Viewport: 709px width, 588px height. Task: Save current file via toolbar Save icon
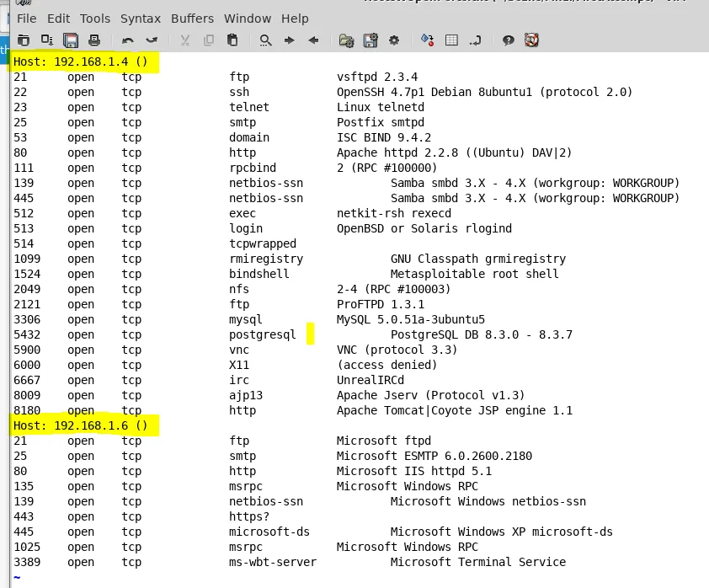pyautogui.click(x=47, y=40)
